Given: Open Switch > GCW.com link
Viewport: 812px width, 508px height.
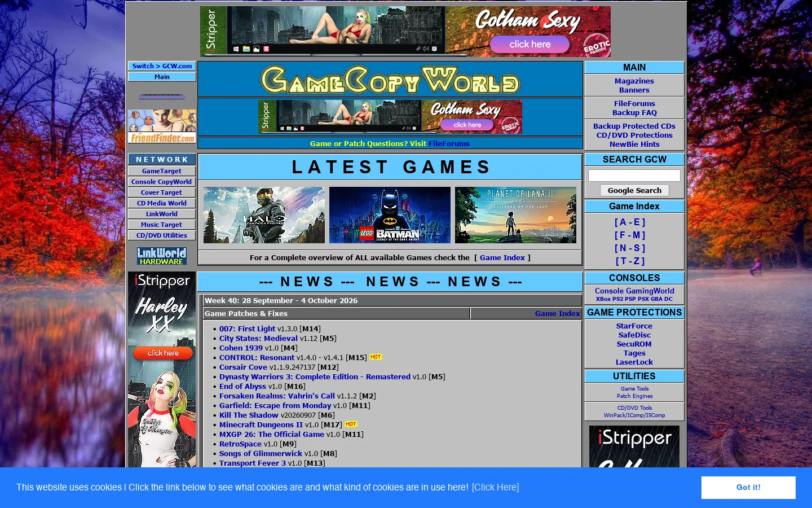Looking at the screenshot, I should 162,66.
